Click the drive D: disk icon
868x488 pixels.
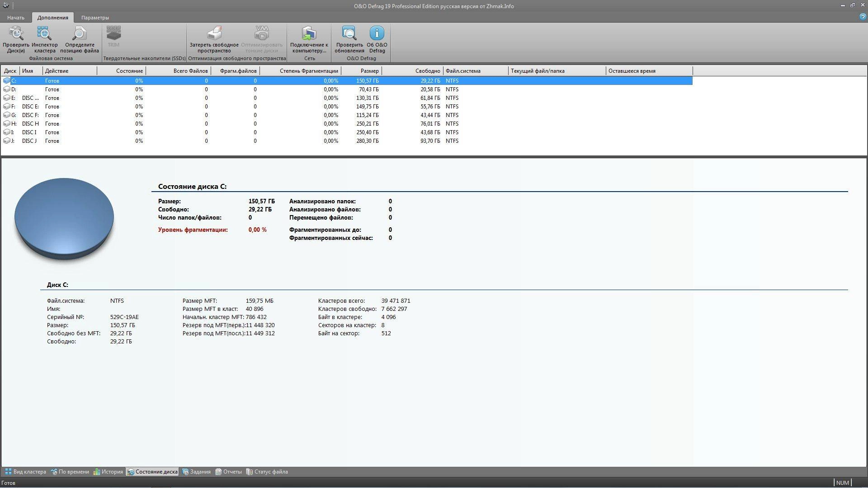7,89
